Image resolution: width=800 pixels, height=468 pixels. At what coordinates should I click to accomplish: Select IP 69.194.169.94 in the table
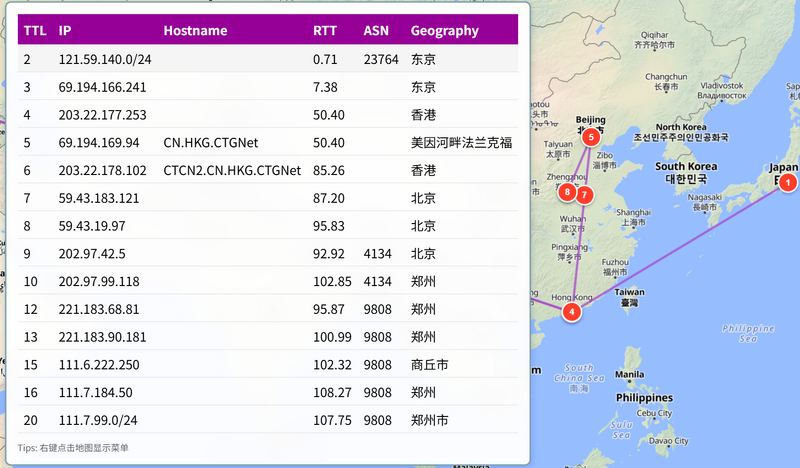click(98, 142)
